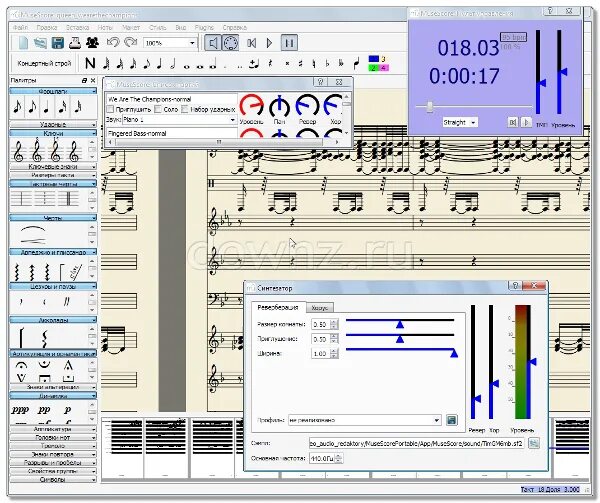Screen dimensions: 600x503
Task: Choose the ppp dynamic marking in palette
Action: (20, 410)
